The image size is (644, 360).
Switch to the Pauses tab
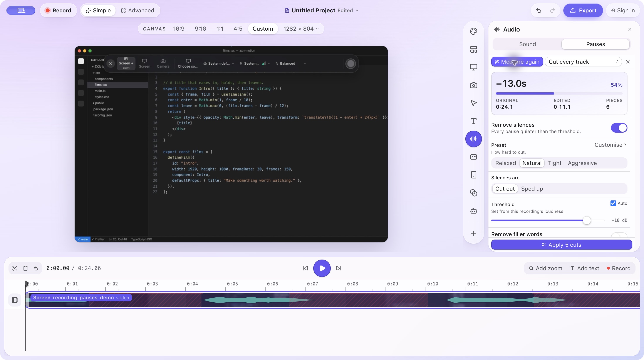595,44
